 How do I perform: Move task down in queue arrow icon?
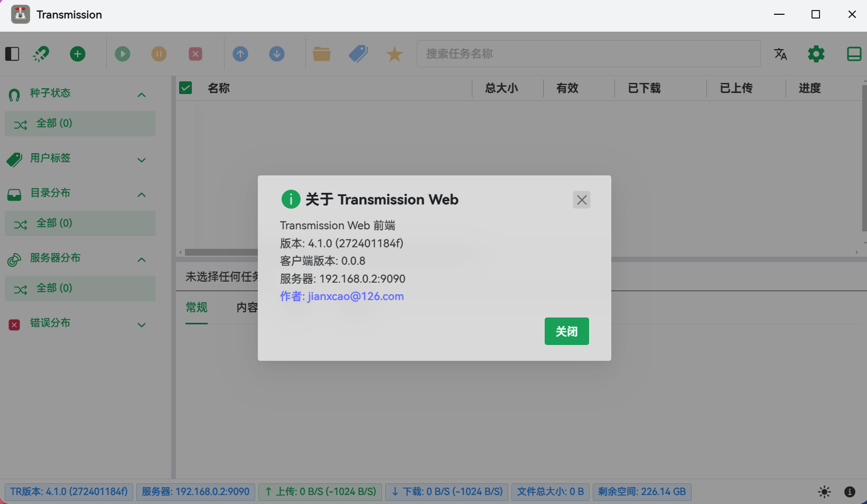(x=277, y=54)
